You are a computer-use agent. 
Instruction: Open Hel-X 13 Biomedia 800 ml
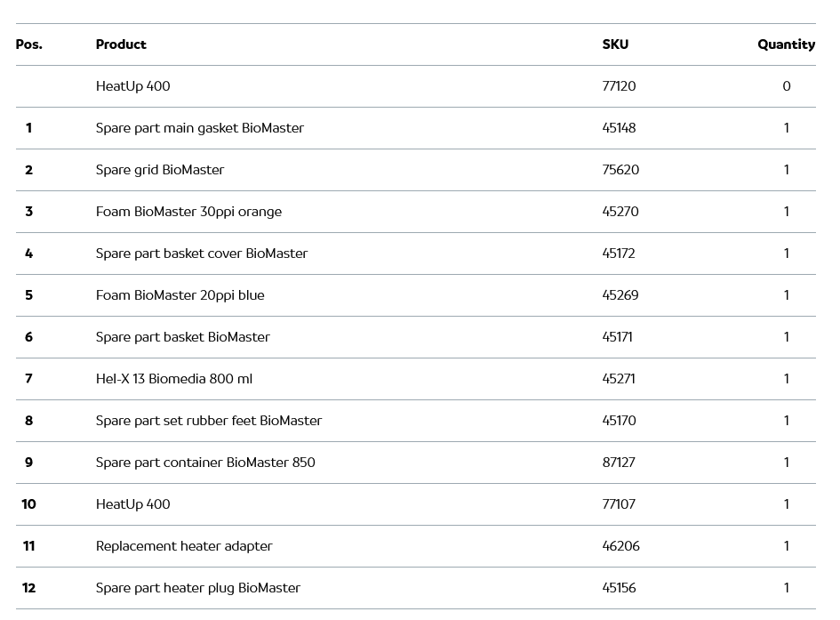pyautogui.click(x=174, y=379)
